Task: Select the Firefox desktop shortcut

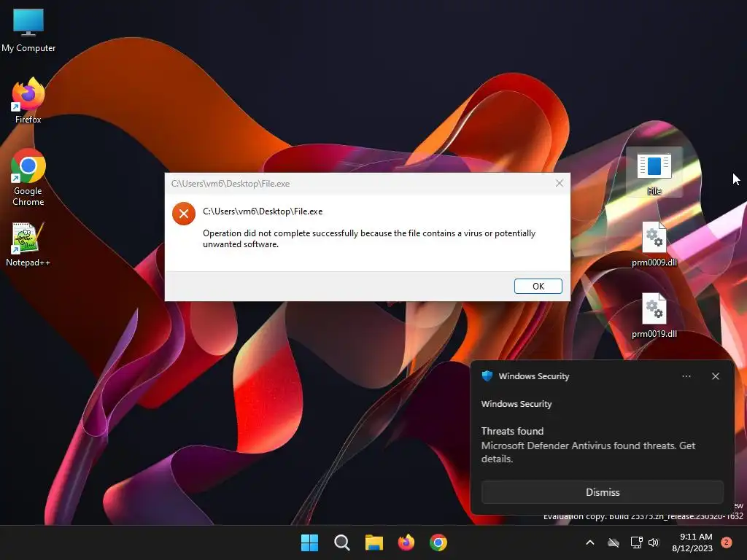Action: pos(28,101)
